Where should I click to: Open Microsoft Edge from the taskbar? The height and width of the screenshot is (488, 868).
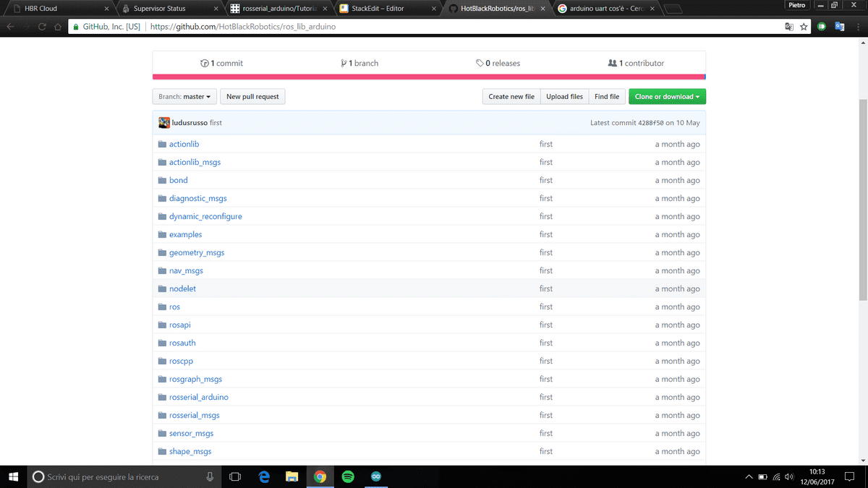point(264,477)
